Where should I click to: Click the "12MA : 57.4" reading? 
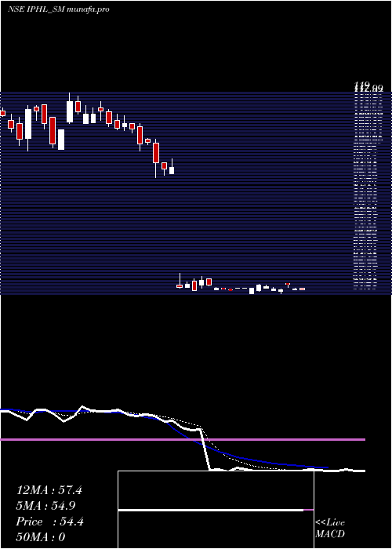click(x=49, y=490)
